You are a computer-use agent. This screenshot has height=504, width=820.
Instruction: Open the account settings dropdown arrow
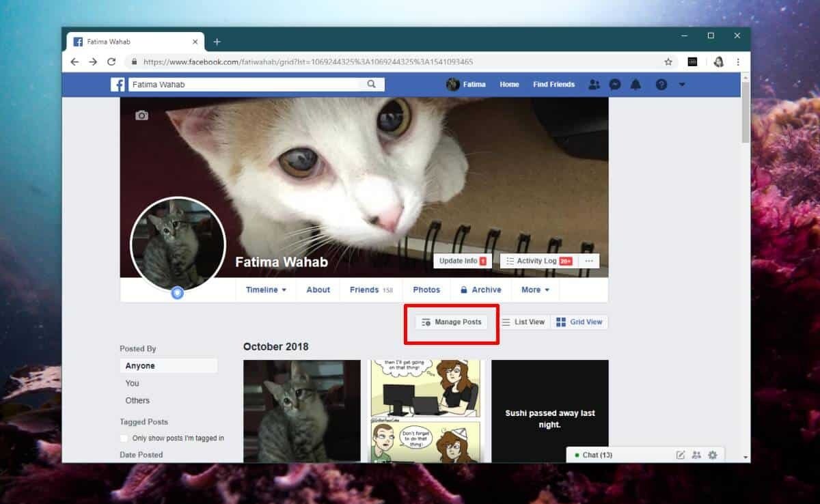(681, 84)
